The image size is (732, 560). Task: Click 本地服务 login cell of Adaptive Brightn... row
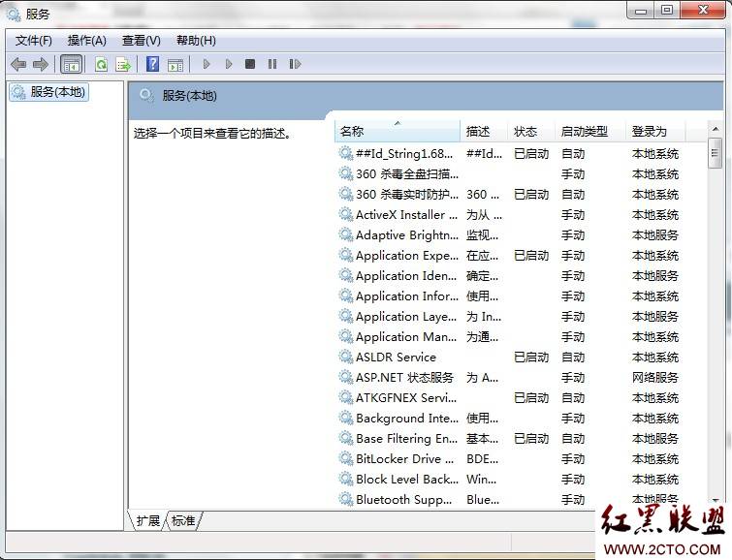pos(655,235)
